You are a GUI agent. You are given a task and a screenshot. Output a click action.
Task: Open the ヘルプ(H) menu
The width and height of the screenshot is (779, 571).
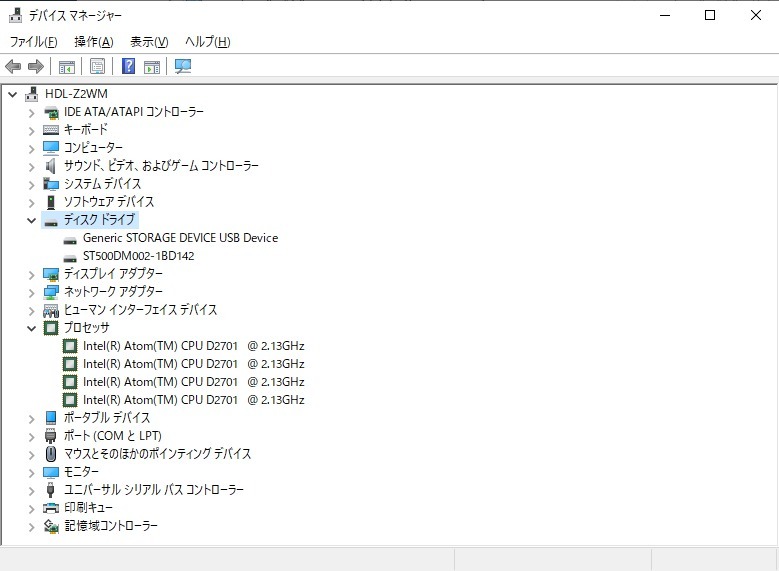point(208,42)
